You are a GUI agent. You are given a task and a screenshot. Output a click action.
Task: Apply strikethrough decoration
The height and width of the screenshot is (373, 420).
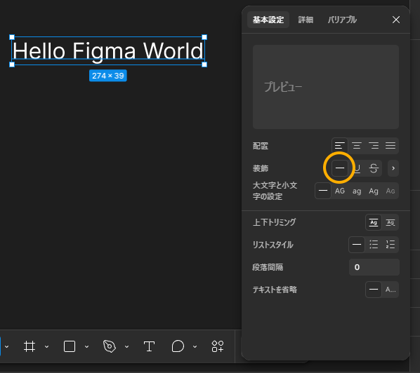coord(374,168)
